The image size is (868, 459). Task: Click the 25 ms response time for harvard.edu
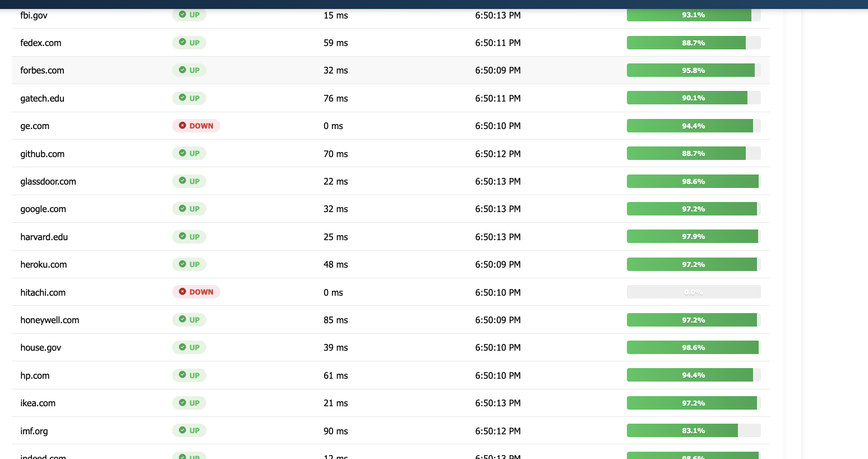tap(335, 237)
